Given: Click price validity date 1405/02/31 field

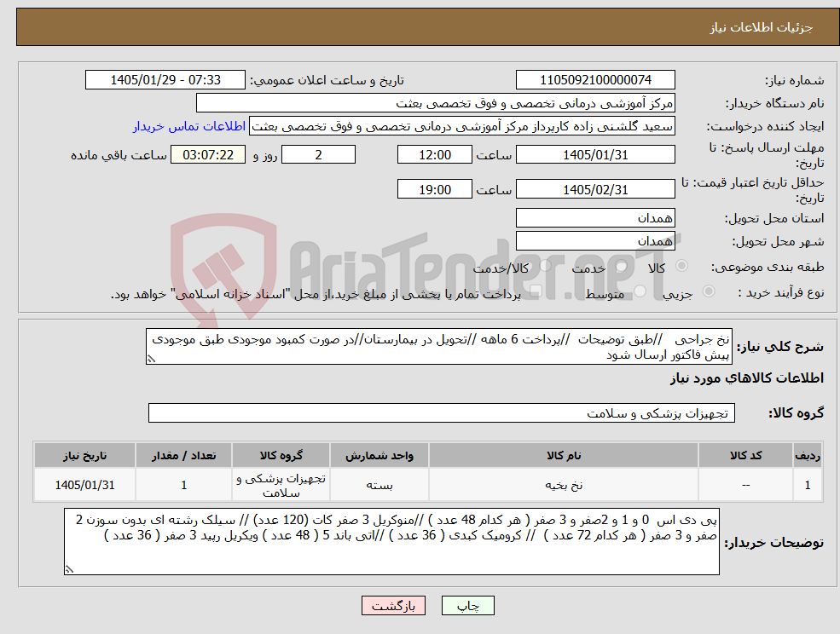Looking at the screenshot, I should point(595,189).
